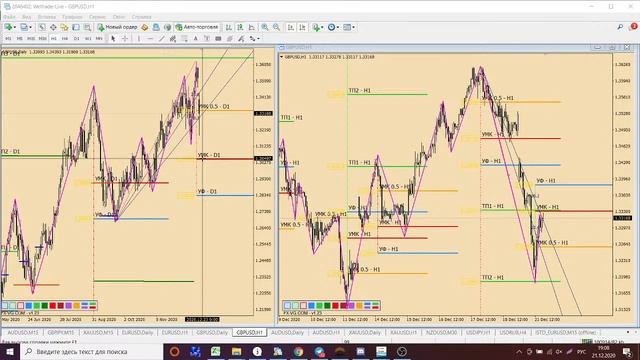640x360 pixels.
Task: Open the Файл menu
Action: 9,17
